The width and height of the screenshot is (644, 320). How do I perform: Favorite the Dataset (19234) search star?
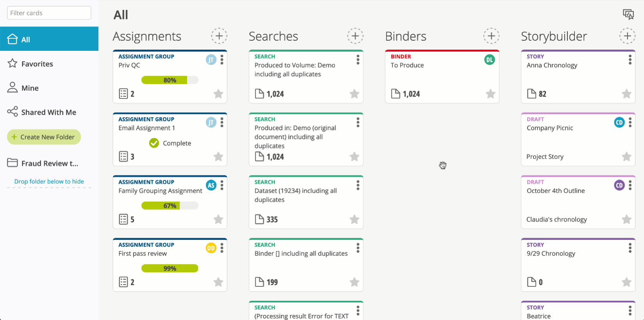click(354, 220)
